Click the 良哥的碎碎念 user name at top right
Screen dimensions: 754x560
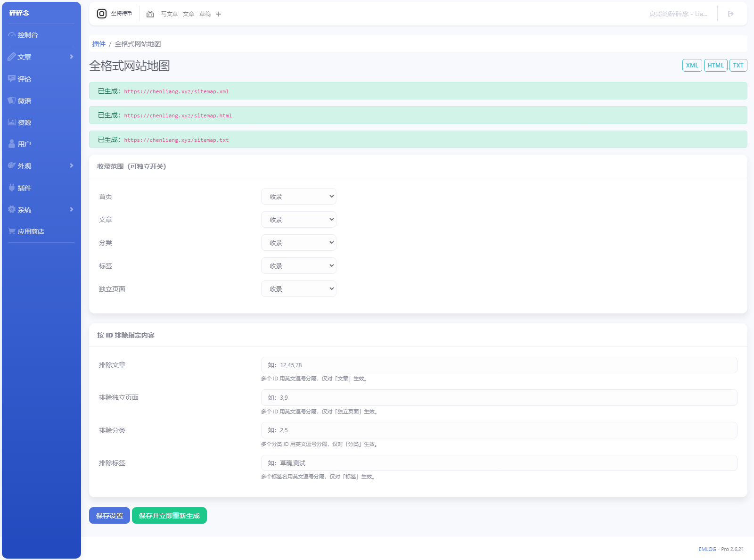(678, 14)
